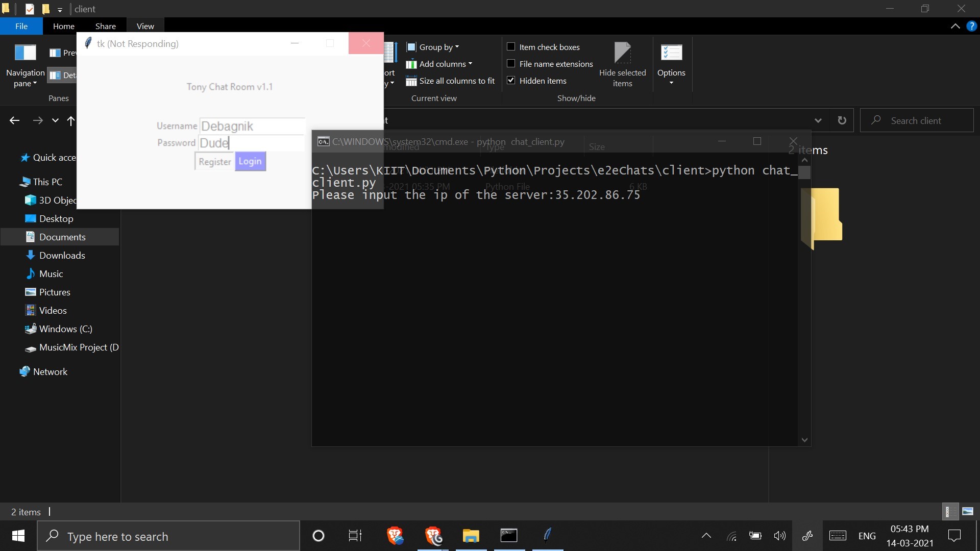Enable Item check boxes

(511, 46)
